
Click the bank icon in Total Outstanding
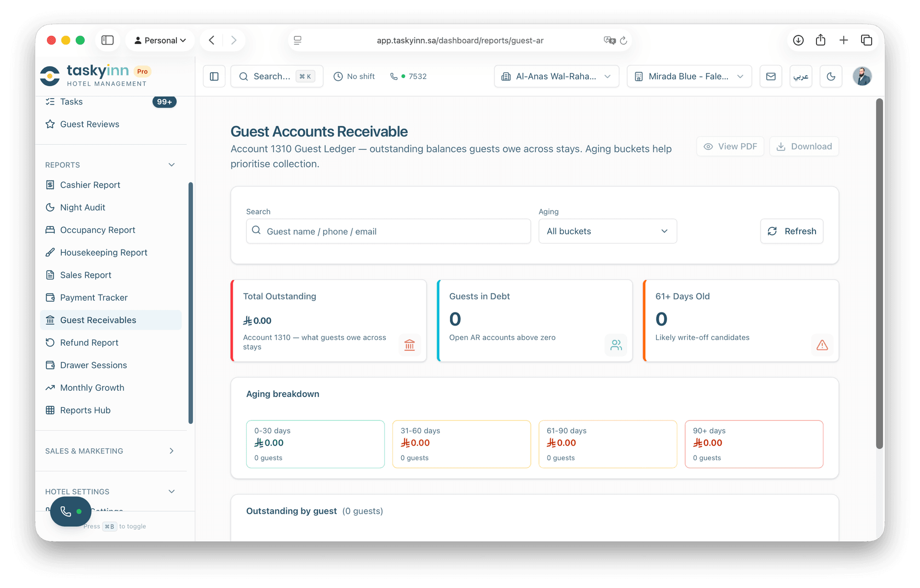point(409,345)
